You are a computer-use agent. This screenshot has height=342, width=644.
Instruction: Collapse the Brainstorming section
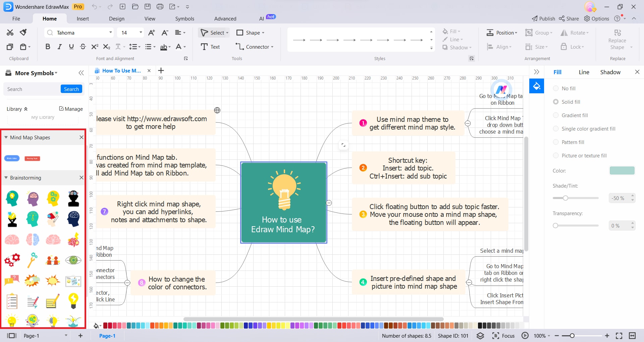point(6,178)
